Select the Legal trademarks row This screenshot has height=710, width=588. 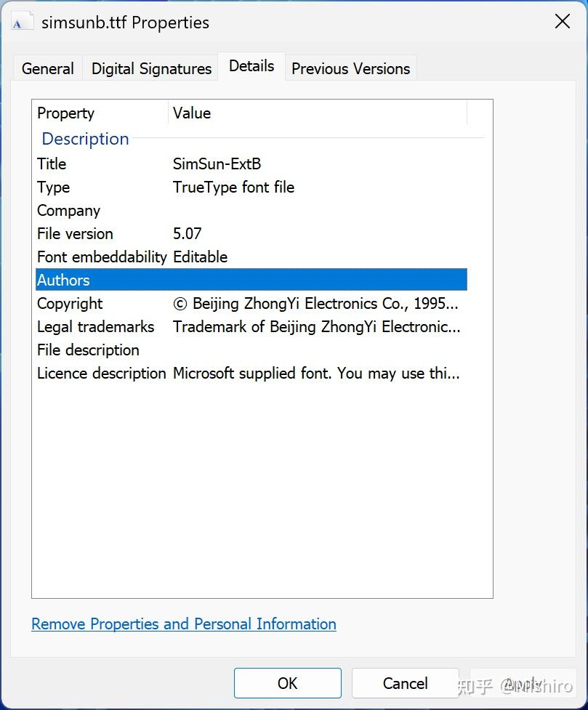[218, 326]
